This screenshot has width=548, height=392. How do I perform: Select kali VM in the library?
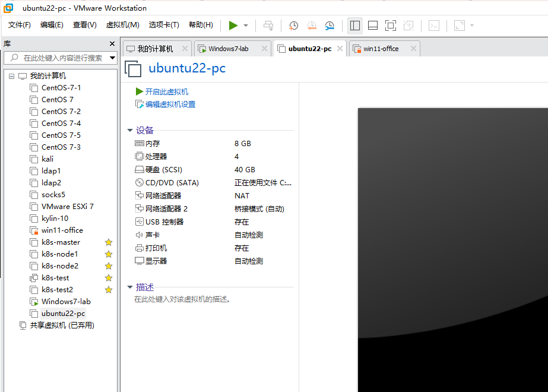pyautogui.click(x=47, y=159)
